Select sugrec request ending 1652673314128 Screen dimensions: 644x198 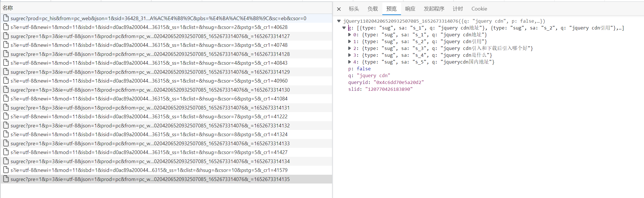click(x=166, y=54)
